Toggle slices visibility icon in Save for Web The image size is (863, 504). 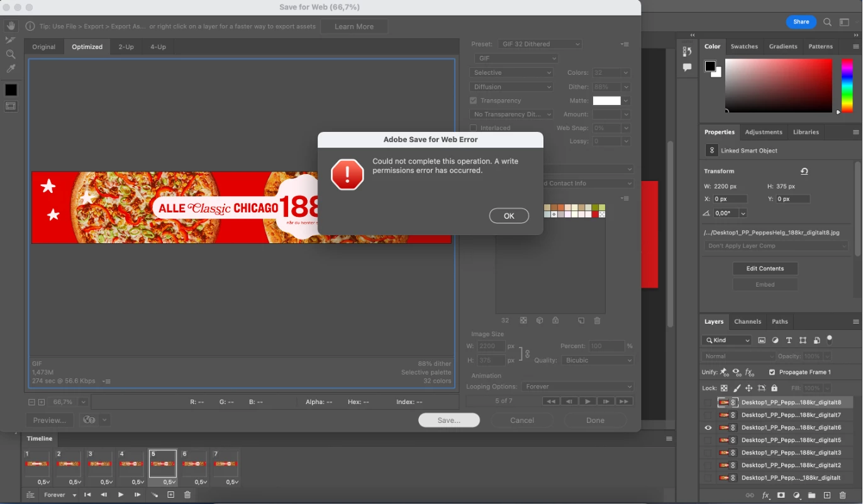point(11,106)
